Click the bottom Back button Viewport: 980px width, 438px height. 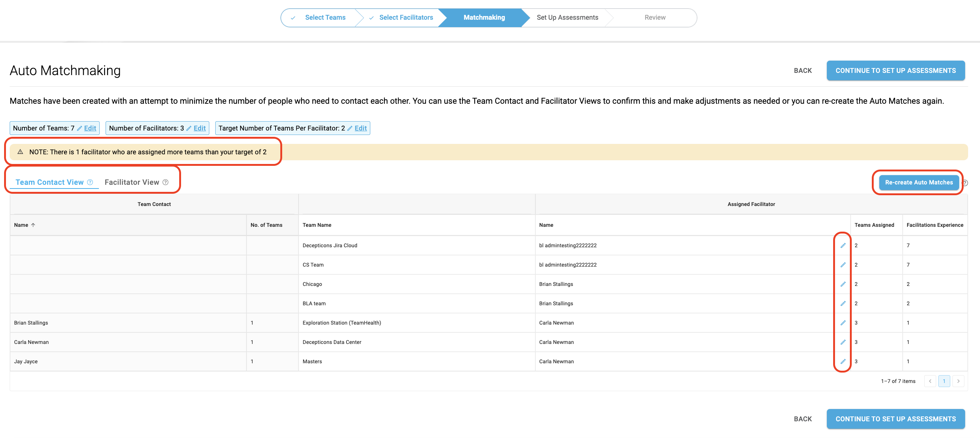[803, 419]
